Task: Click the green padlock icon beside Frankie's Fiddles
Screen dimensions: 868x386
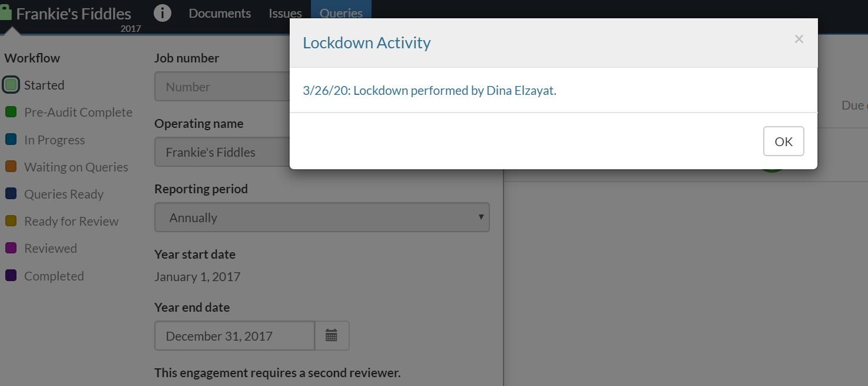Action: click(7, 11)
